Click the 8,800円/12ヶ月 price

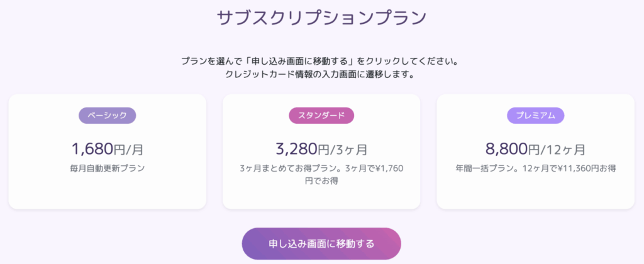(535, 150)
